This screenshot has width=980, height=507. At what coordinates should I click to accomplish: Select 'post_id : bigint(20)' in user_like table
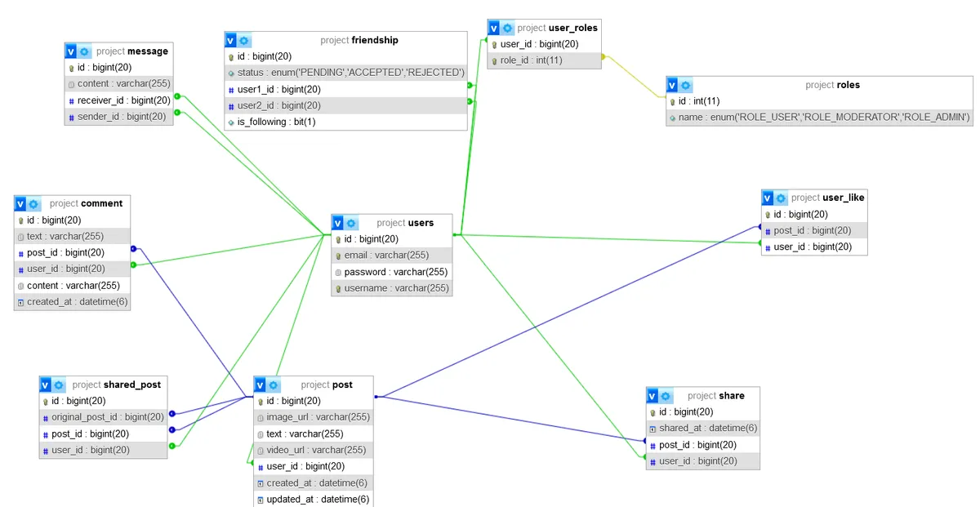click(814, 230)
